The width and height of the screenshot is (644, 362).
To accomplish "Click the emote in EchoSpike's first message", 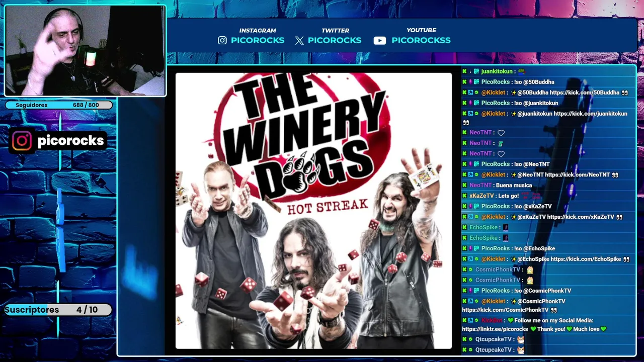I will pos(506,227).
